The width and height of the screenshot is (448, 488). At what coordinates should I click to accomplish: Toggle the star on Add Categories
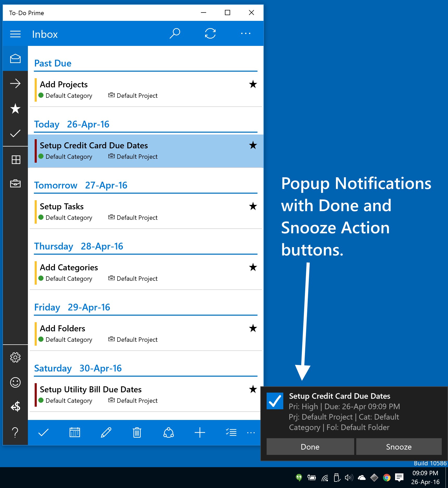253,267
